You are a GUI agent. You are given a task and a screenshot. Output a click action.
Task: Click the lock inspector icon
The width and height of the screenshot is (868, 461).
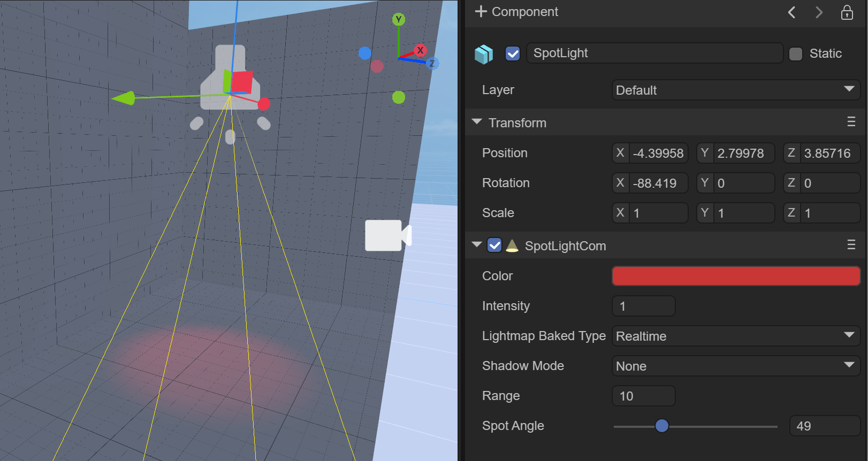[x=847, y=12]
